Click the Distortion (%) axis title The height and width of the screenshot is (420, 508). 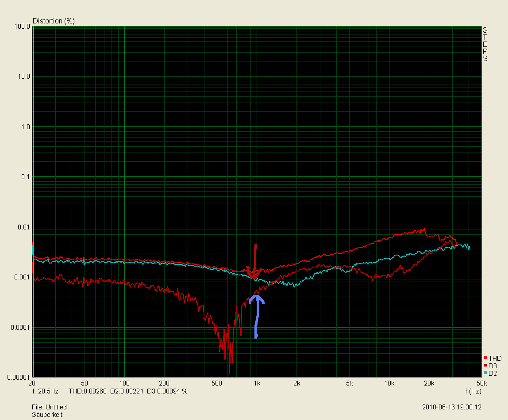pyautogui.click(x=54, y=21)
